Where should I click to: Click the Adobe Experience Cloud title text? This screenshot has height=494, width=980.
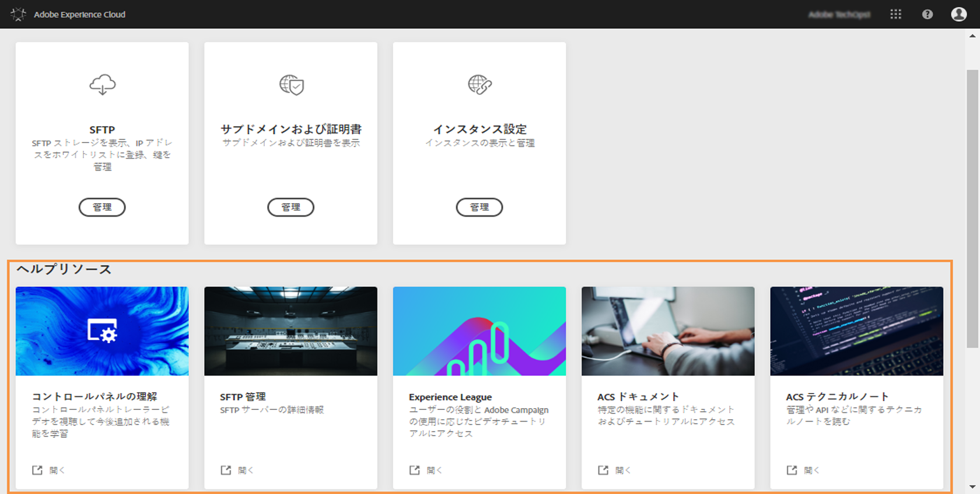click(x=79, y=15)
